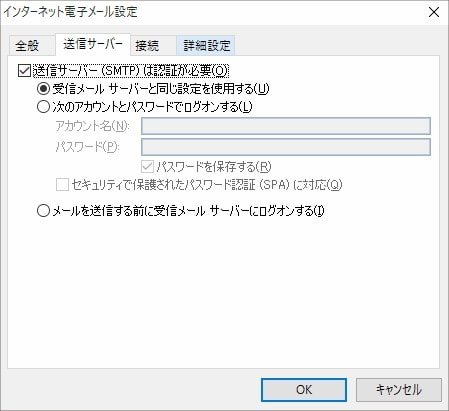This screenshot has width=449, height=411.
Task: Click the 次のアカウントとパスワードでログオンする label text
Action: [x=152, y=107]
